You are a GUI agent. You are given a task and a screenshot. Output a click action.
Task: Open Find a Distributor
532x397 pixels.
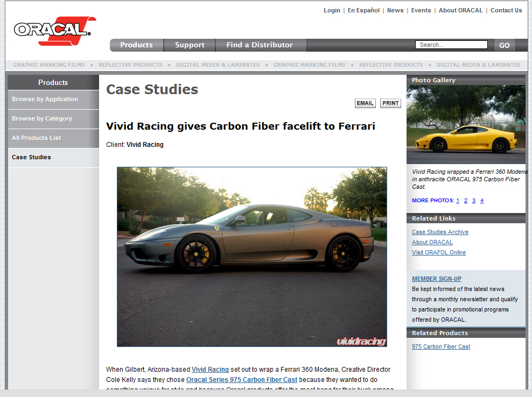261,45
